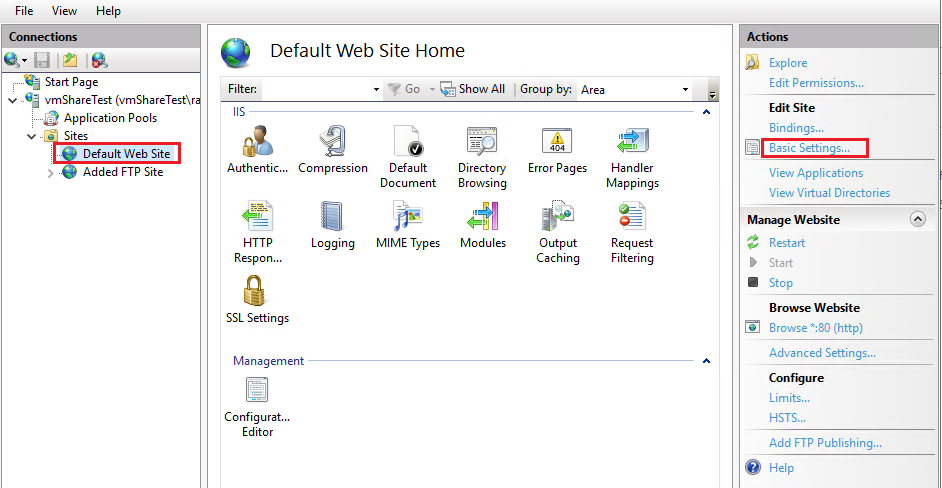
Task: Open the Go button dropdown arrow
Action: (x=431, y=90)
